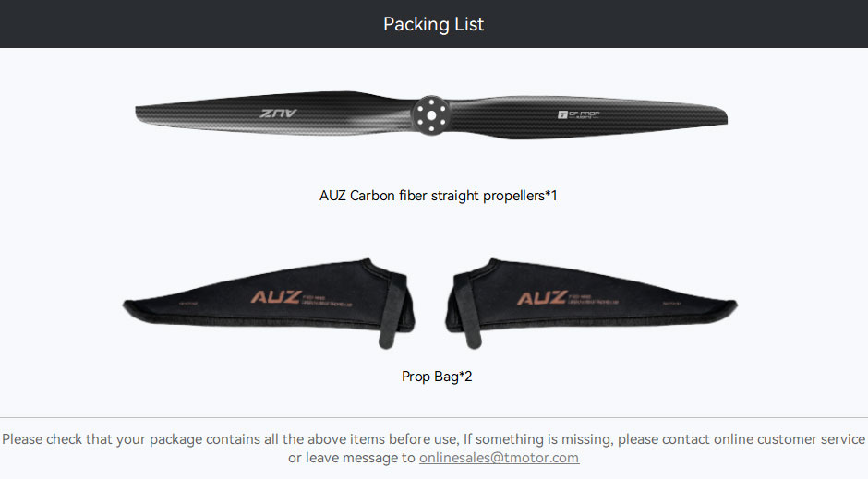Click the orange AUZ logo on left bag
868x479 pixels.
[276, 297]
